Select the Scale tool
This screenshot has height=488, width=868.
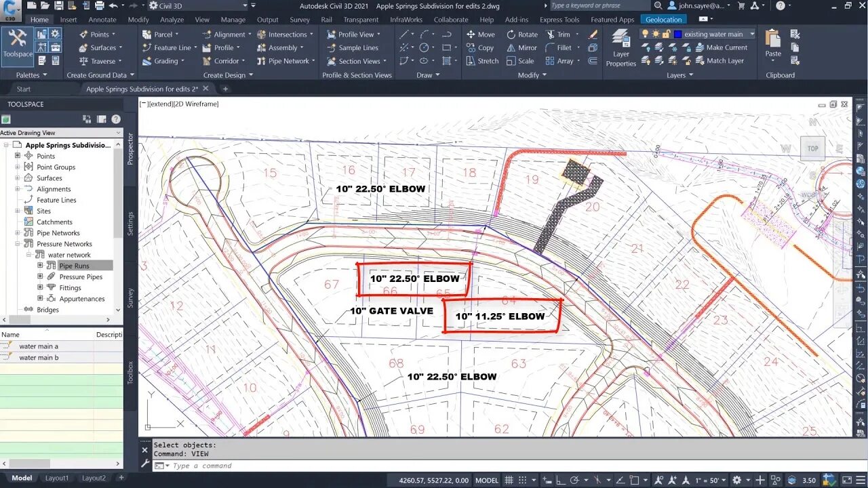[x=520, y=61]
